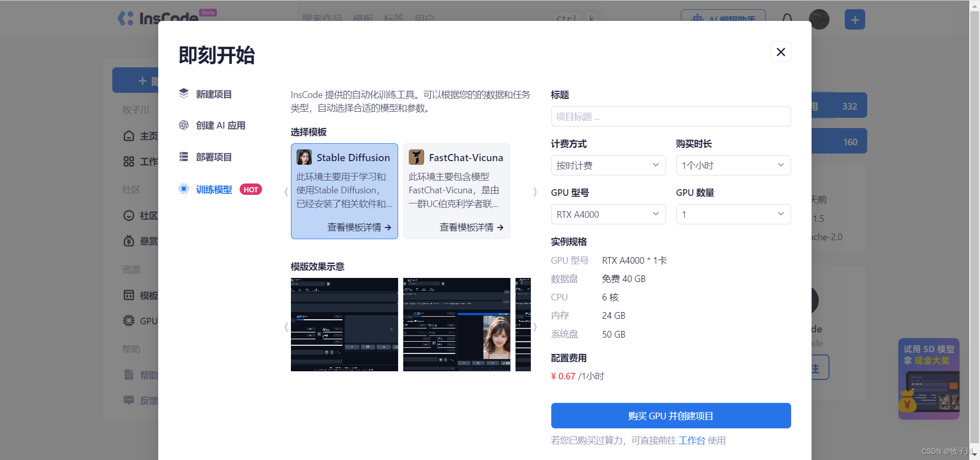
Task: Show next templates with right chevron
Action: (x=535, y=192)
